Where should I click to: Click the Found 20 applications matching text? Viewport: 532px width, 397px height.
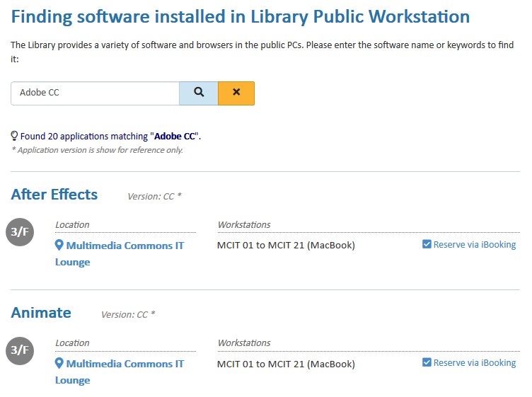(110, 137)
